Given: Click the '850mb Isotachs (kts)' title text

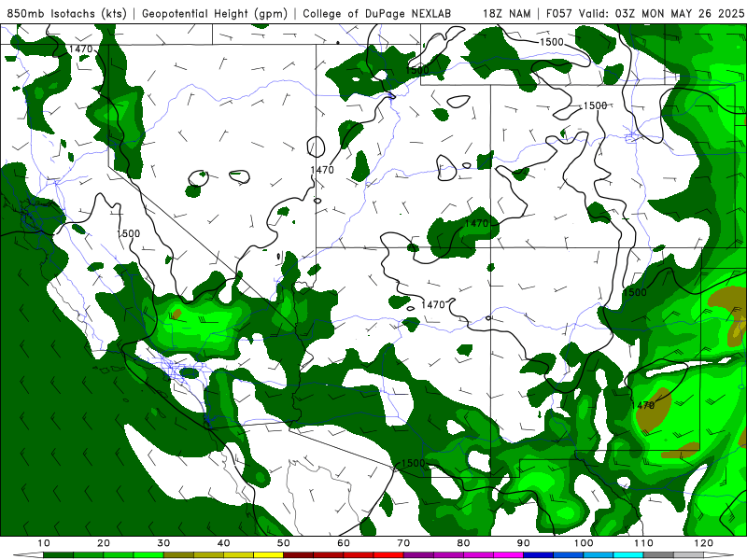Looking at the screenshot, I should point(66,13).
